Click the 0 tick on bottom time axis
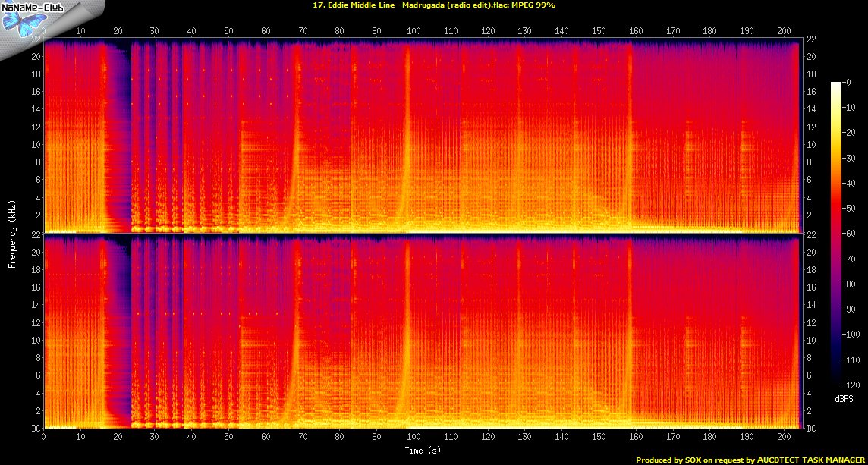This screenshot has width=868, height=465. (x=44, y=438)
